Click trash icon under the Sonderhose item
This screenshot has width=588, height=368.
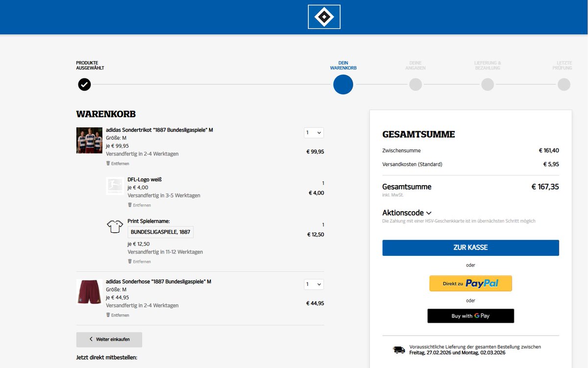tap(108, 315)
